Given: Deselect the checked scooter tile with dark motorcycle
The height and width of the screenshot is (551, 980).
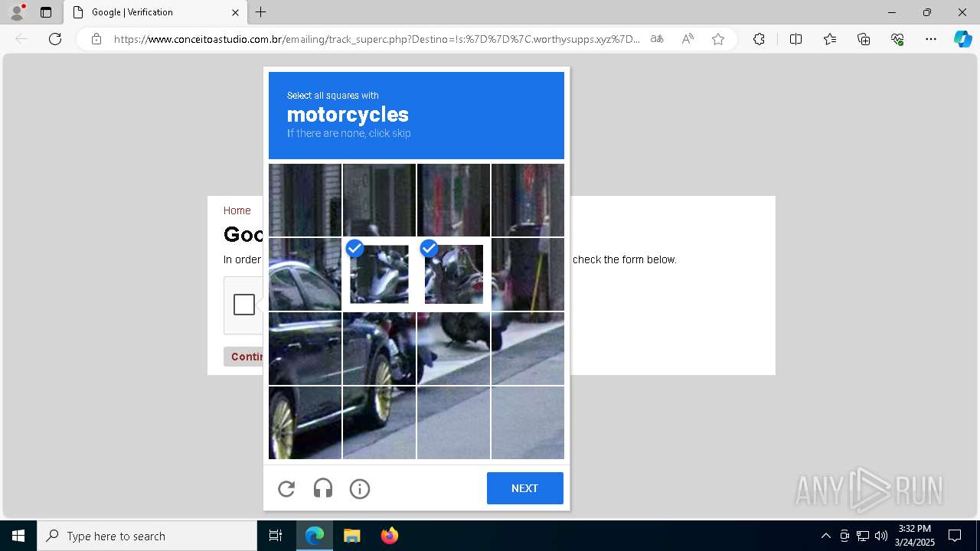Looking at the screenshot, I should coord(380,275).
